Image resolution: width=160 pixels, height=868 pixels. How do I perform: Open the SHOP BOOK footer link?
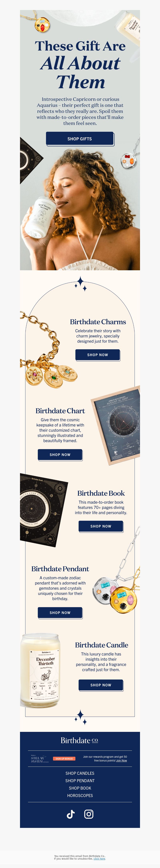80,788
